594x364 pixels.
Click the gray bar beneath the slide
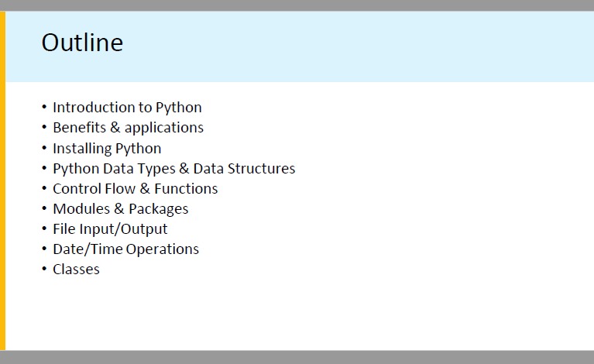(297, 357)
